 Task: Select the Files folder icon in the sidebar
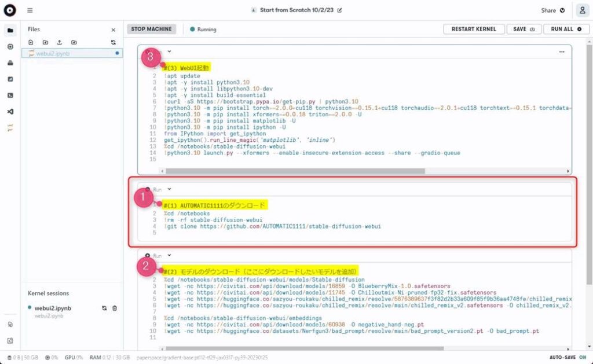[10, 30]
